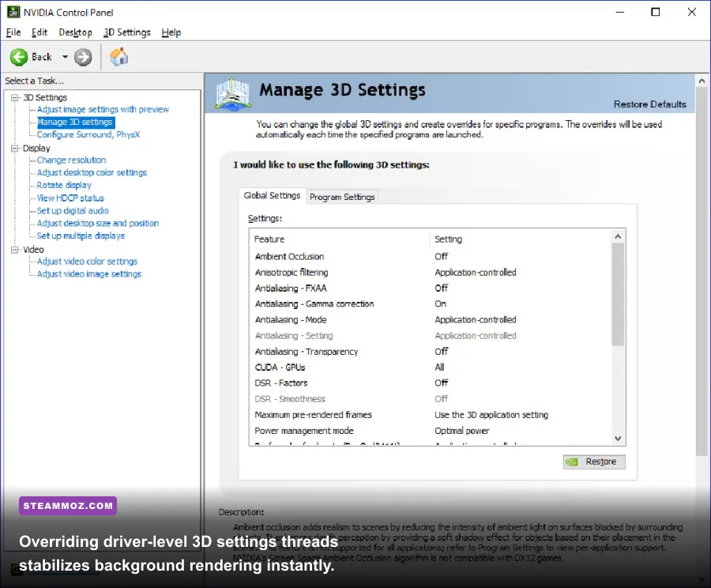Click the green Back arrow icon
This screenshot has height=588, width=711.
(x=19, y=57)
